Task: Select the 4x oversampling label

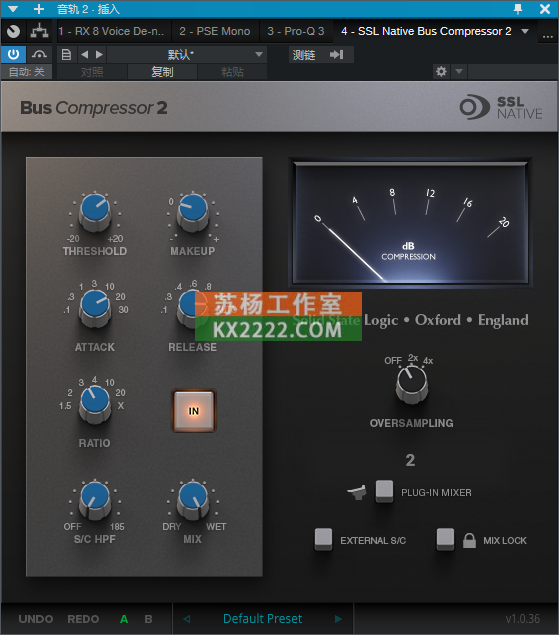Action: [428, 360]
